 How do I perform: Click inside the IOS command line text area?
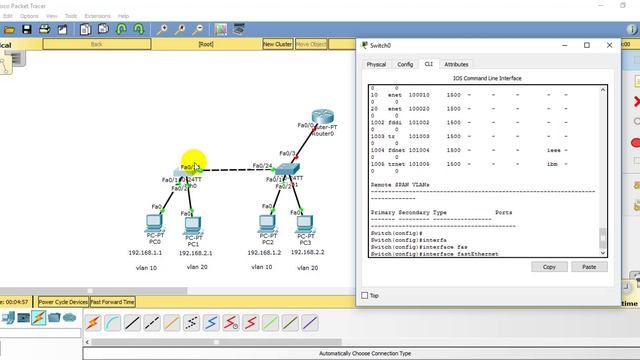coord(484,171)
